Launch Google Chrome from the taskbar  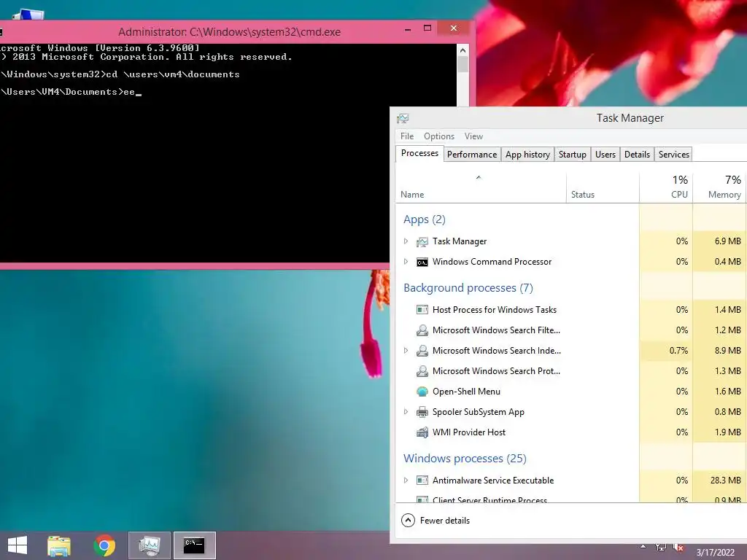pos(104,545)
